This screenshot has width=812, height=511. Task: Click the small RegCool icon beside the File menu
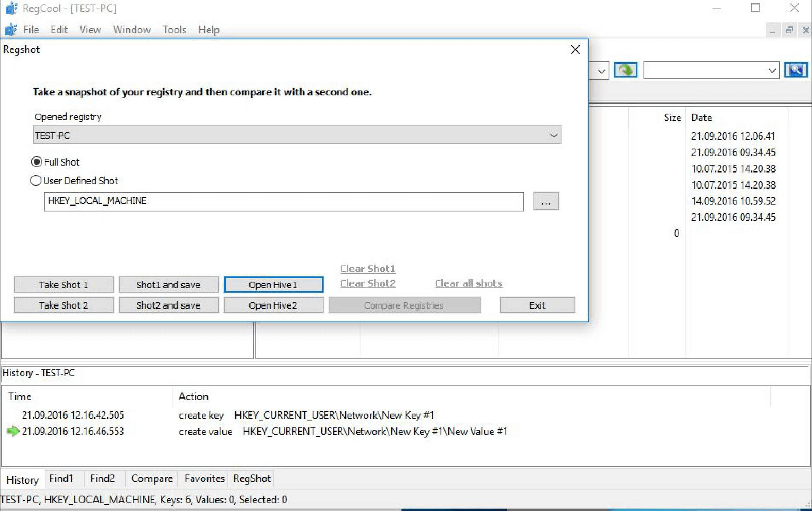pyautogui.click(x=10, y=30)
